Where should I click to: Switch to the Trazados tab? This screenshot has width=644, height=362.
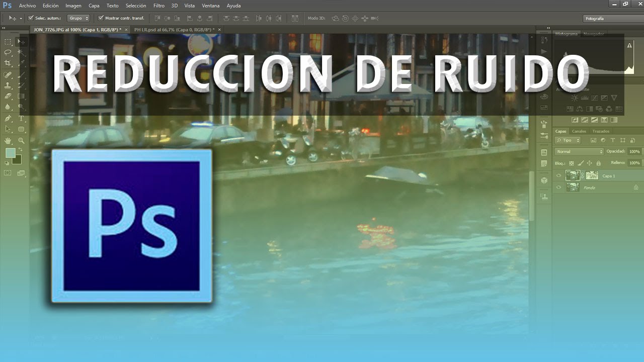[601, 131]
